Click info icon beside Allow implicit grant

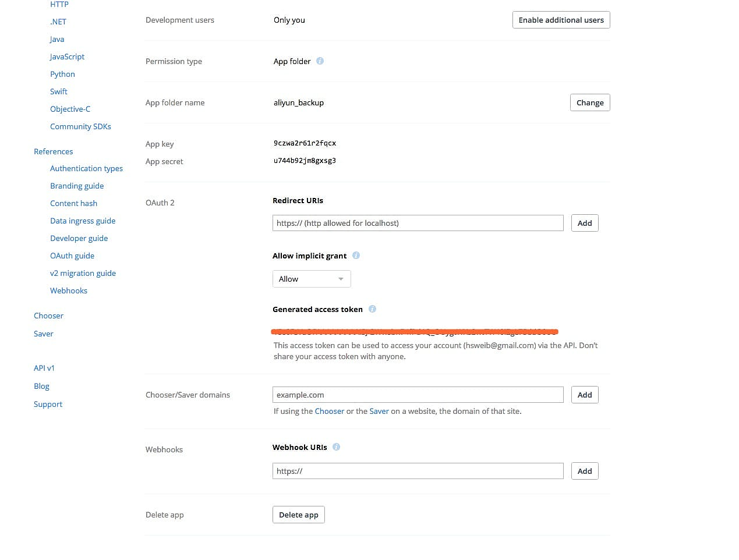point(356,256)
